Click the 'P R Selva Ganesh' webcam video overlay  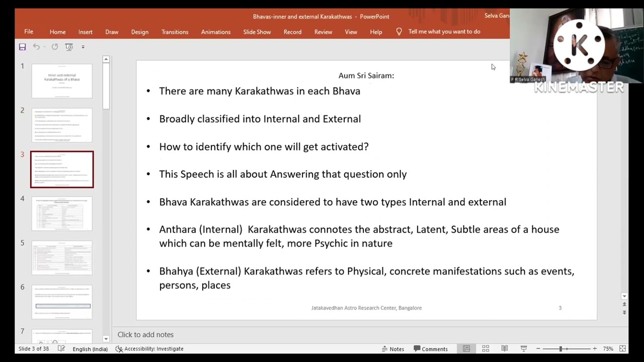click(576, 46)
